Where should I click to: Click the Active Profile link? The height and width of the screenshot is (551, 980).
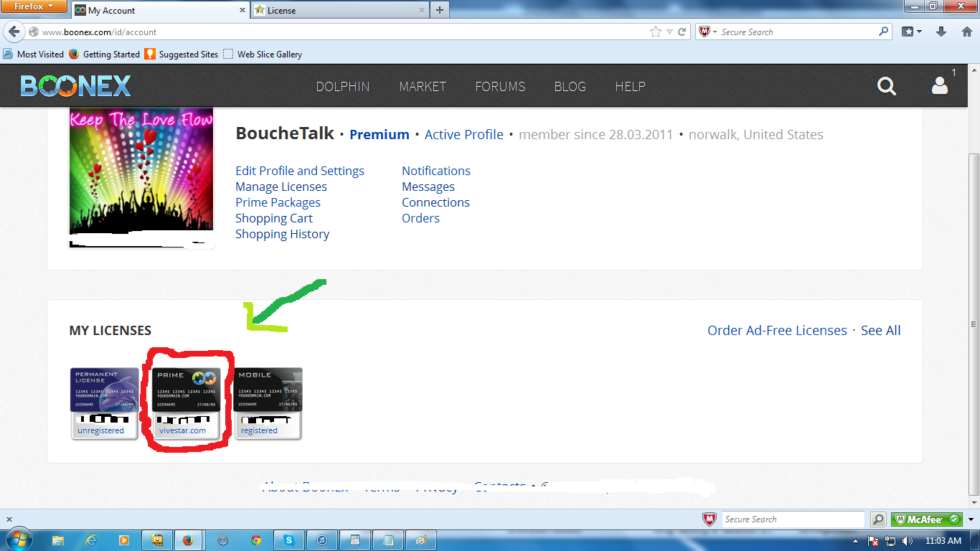pyautogui.click(x=464, y=134)
